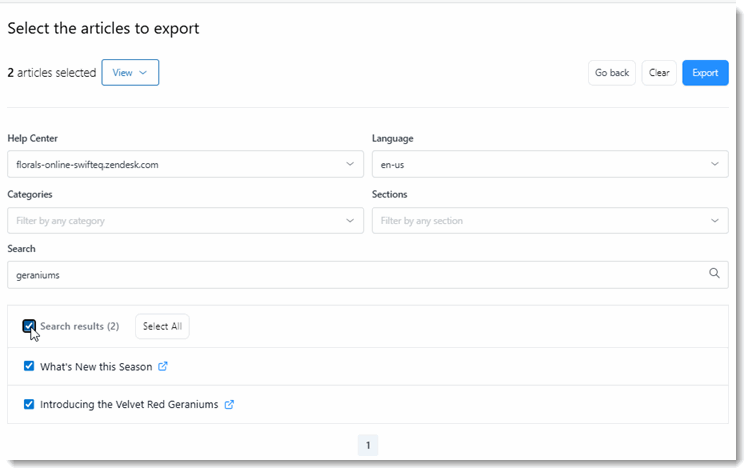Click the blue Export button
The height and width of the screenshot is (468, 745).
click(x=705, y=73)
